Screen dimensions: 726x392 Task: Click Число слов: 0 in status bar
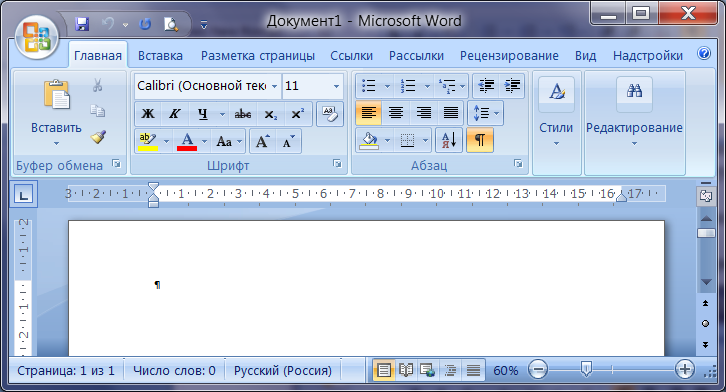tap(174, 371)
